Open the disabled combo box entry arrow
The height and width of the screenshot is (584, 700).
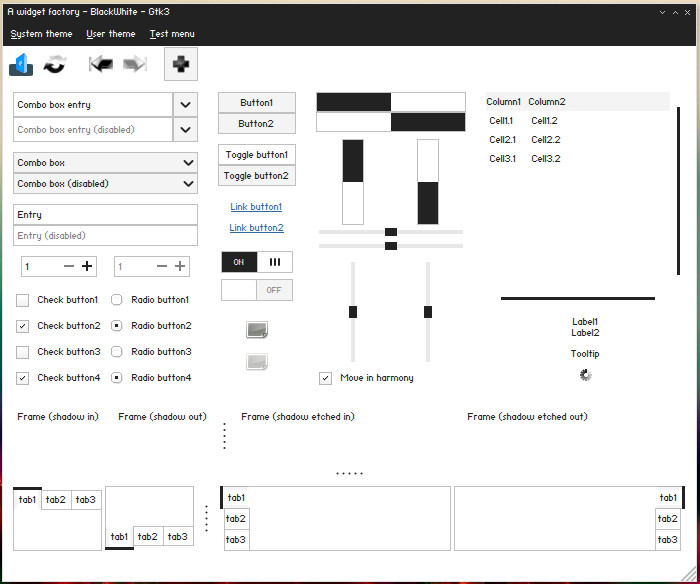pos(185,129)
